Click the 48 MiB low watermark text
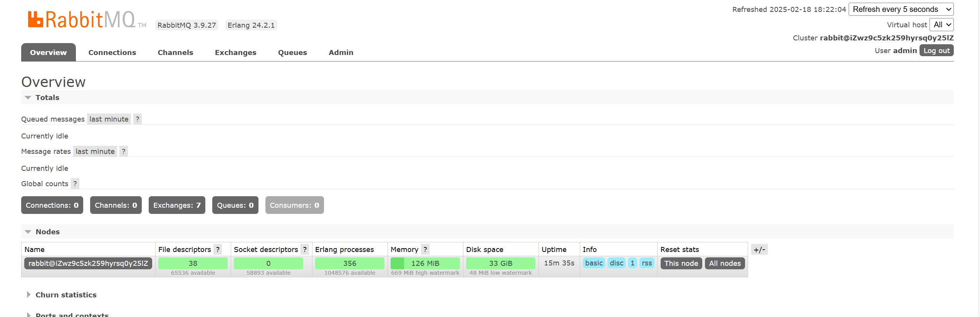The width and height of the screenshot is (980, 317). click(501, 273)
